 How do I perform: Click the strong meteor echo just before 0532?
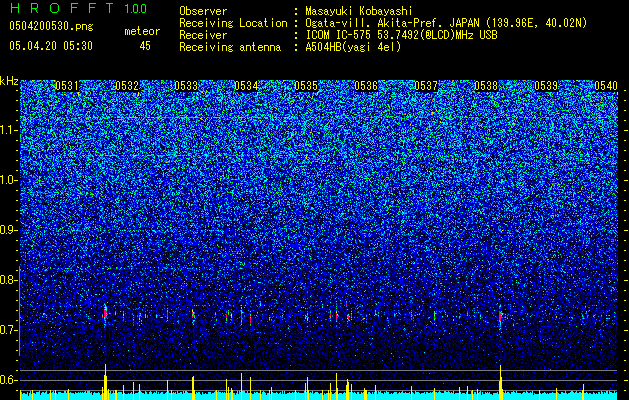pos(105,314)
